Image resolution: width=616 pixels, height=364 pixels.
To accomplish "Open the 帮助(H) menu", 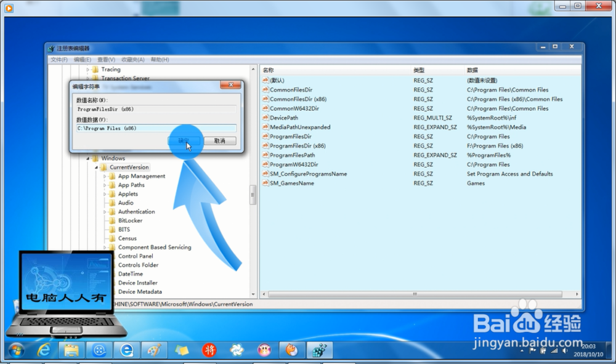I will [x=160, y=60].
